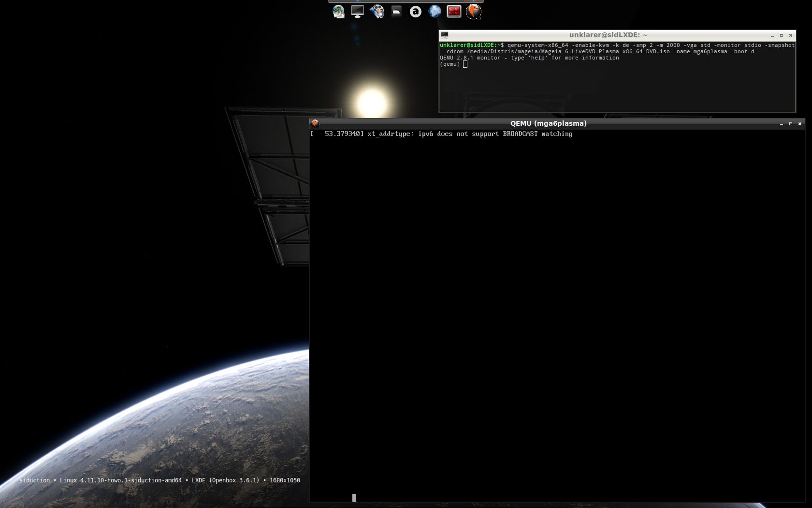Close the QEMU (mga6plasma) window
This screenshot has width=812, height=508.
tap(800, 124)
